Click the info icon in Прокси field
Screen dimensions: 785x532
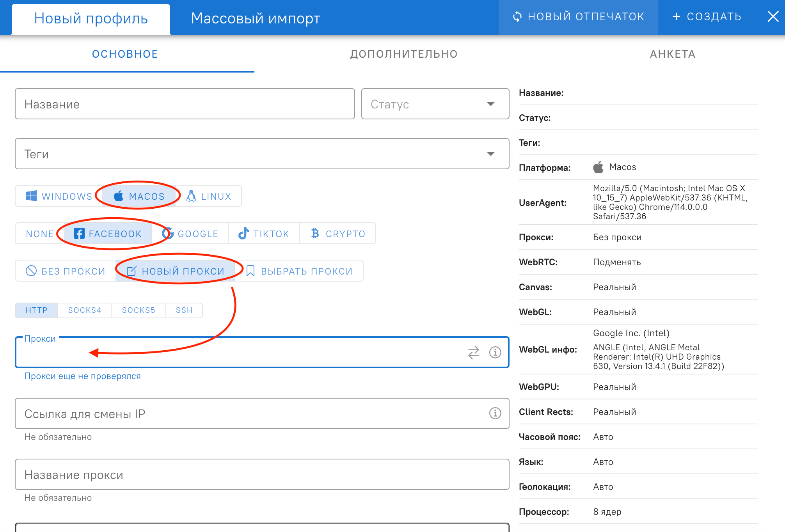495,352
